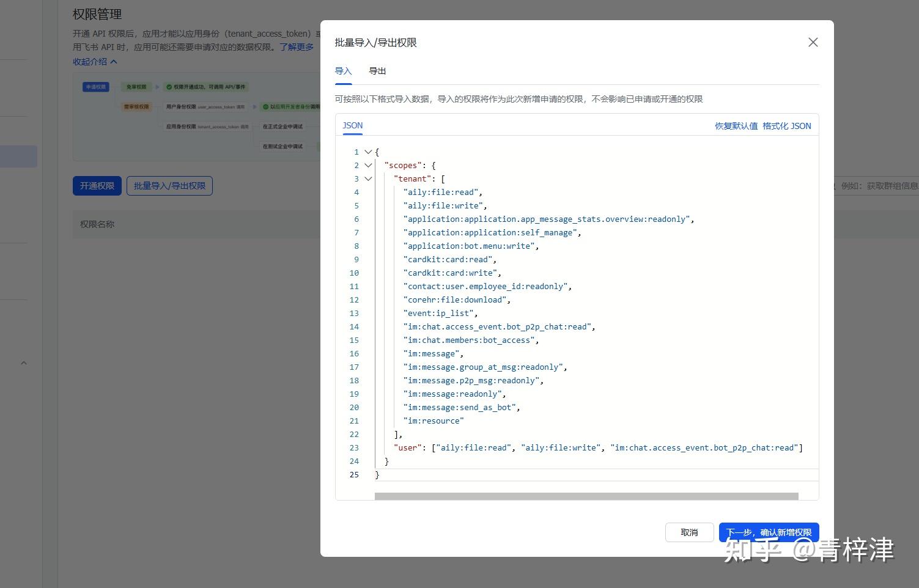Click the "aily:file:read" line in tenant list

tap(443, 192)
